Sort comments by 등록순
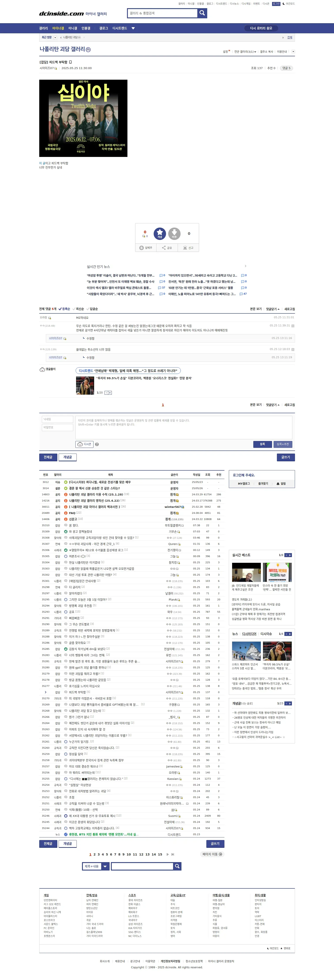 pos(64,309)
